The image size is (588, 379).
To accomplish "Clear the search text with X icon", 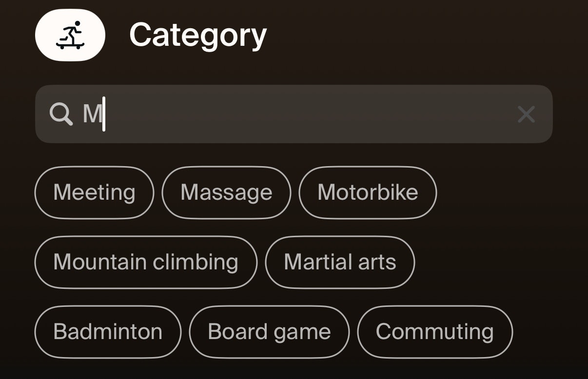I will click(526, 114).
